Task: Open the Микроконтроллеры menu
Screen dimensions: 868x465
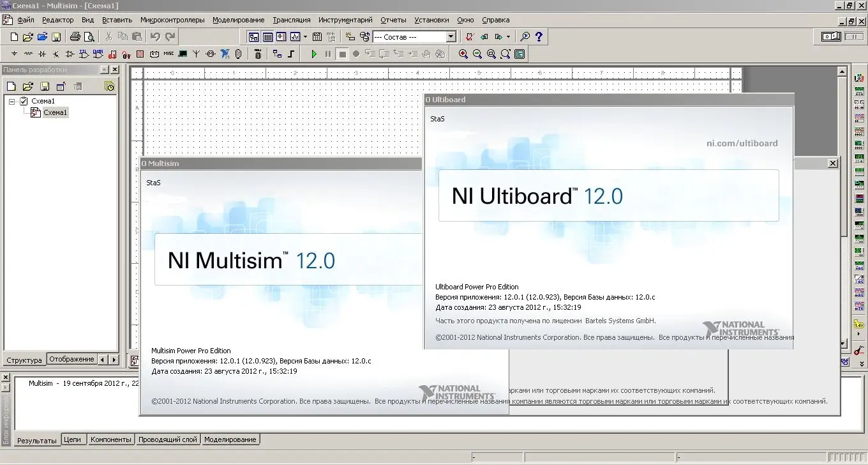Action: pos(172,20)
